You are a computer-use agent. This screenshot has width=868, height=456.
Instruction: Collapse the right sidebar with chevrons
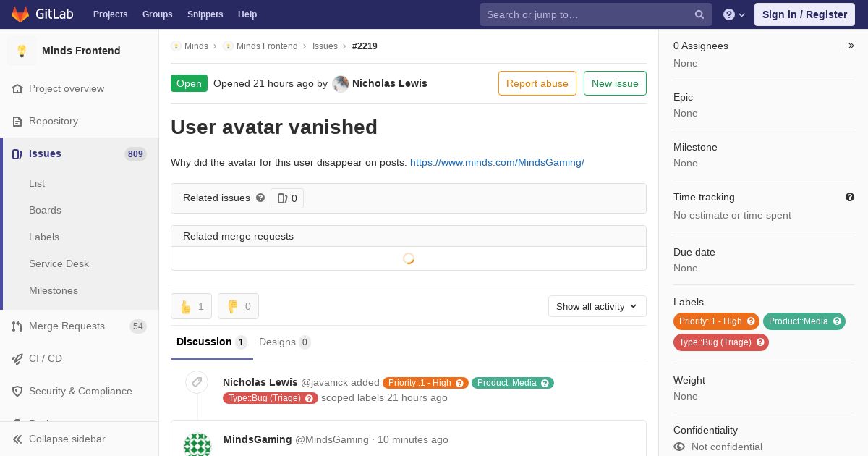pyautogui.click(x=851, y=46)
